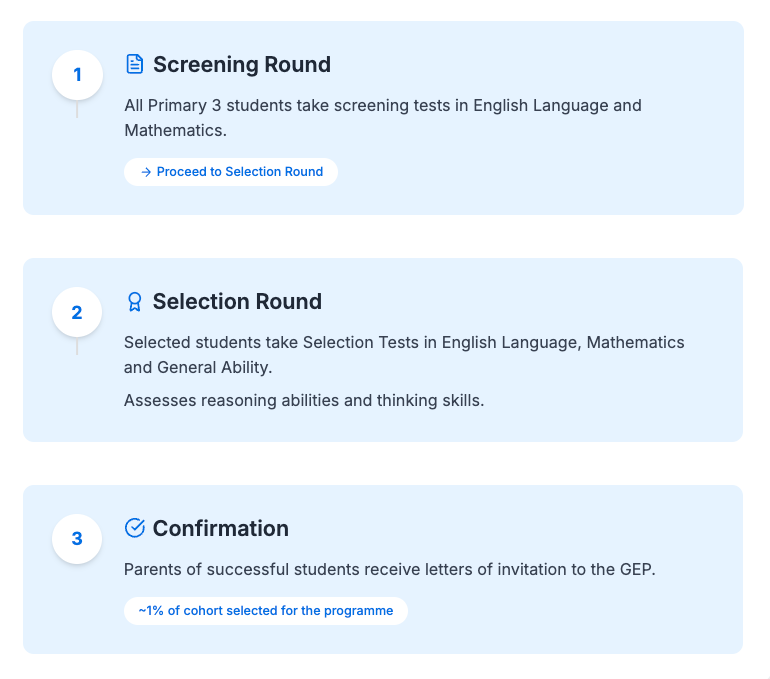Click Proceed to Selection Round link
770x679 pixels.
tap(231, 172)
